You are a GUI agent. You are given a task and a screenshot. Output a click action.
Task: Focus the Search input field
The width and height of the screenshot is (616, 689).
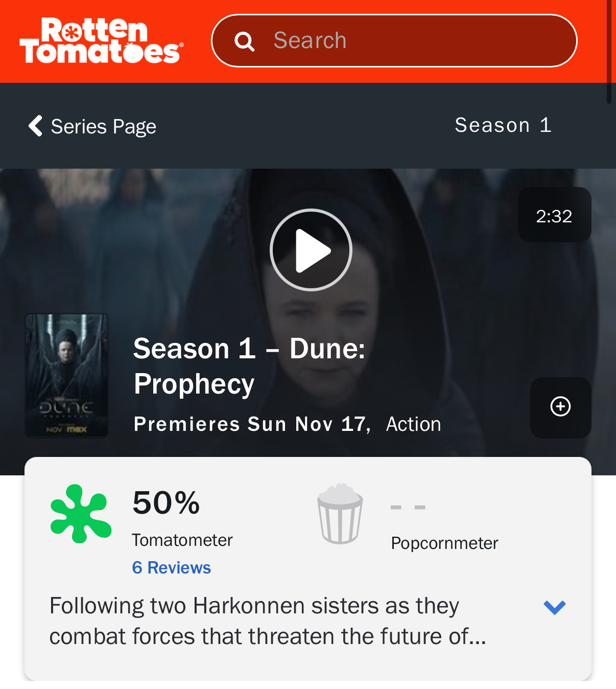click(x=394, y=41)
